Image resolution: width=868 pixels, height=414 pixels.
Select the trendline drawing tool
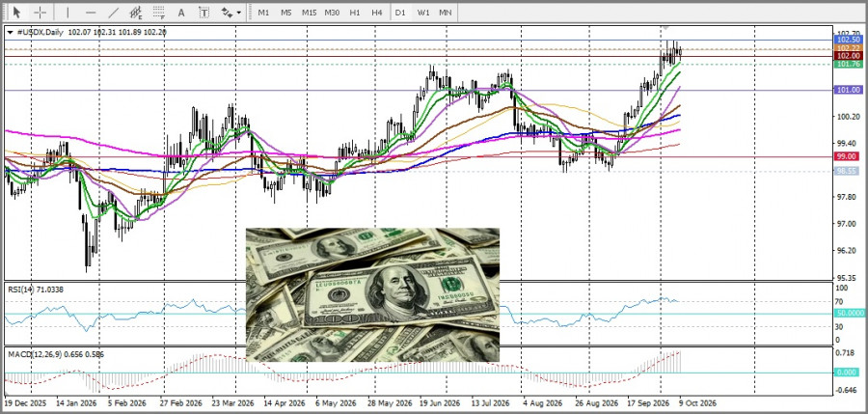click(x=114, y=12)
